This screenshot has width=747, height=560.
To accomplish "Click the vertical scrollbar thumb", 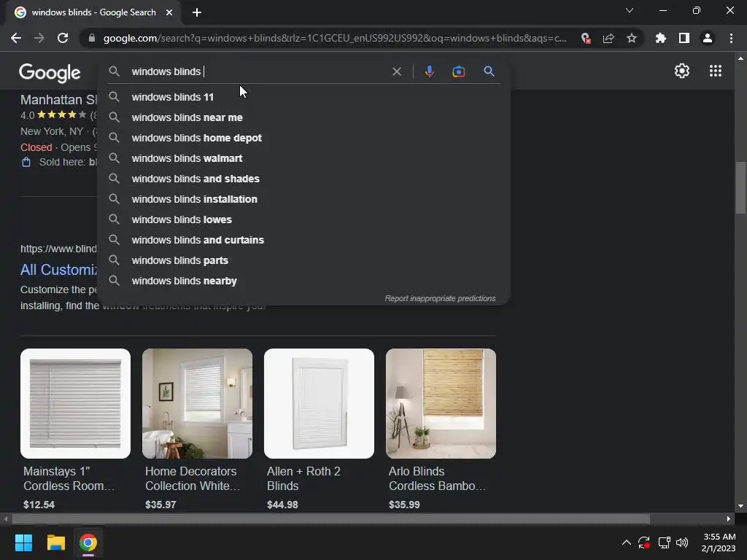I will (x=740, y=188).
